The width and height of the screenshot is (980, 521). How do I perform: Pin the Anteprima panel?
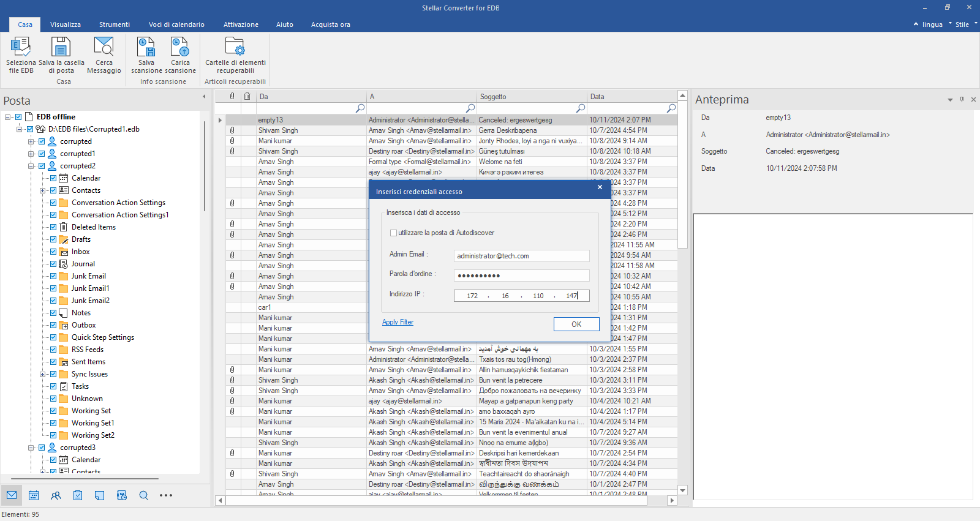pyautogui.click(x=962, y=99)
